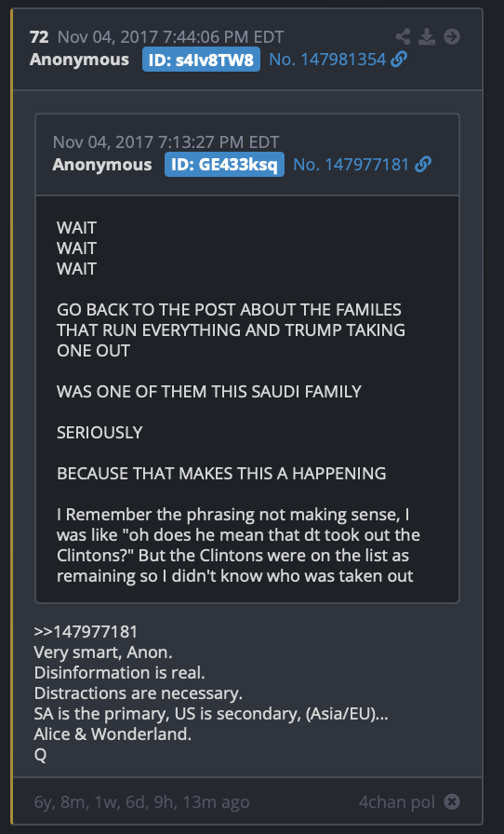Viewport: 504px width, 834px height.
Task: Select the ID: s4Iv8TW8 badge
Action: pyautogui.click(x=201, y=59)
